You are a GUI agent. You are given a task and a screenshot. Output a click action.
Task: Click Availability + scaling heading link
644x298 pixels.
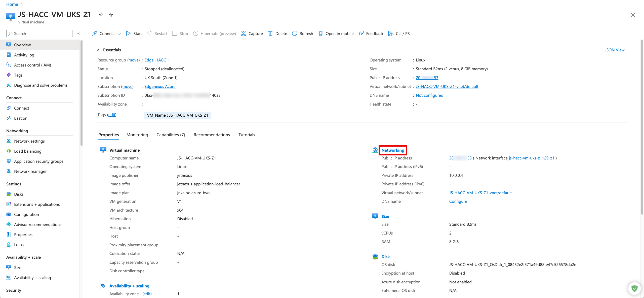(x=129, y=286)
